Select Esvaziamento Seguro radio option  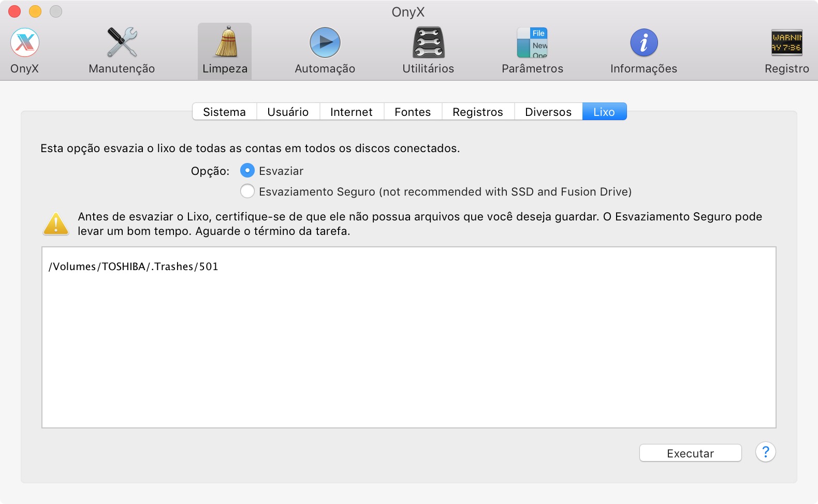(x=247, y=191)
